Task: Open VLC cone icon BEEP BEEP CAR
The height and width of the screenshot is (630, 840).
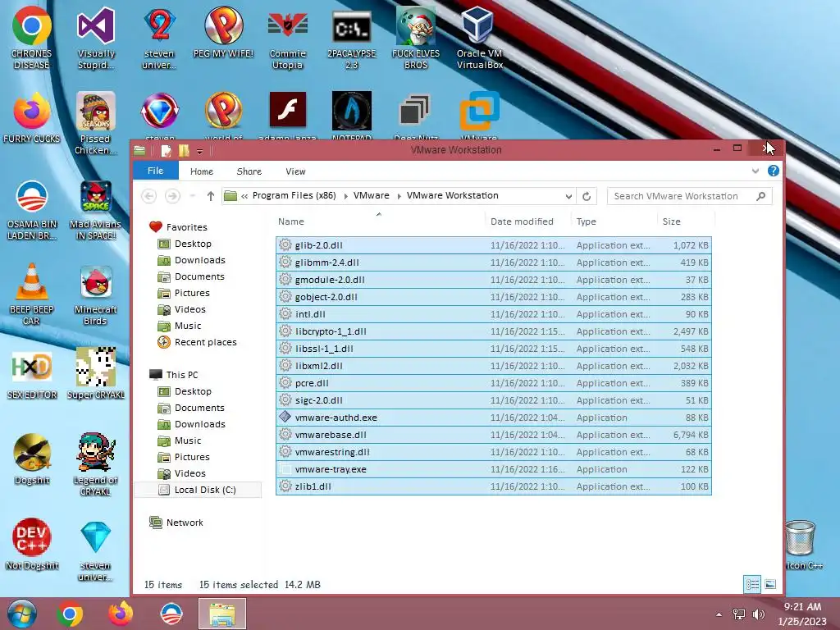Action: click(32, 294)
